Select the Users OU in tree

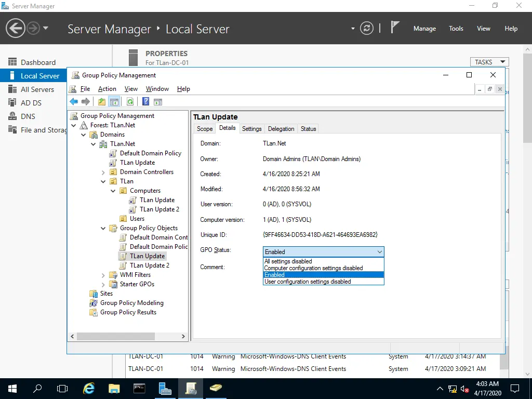click(137, 219)
